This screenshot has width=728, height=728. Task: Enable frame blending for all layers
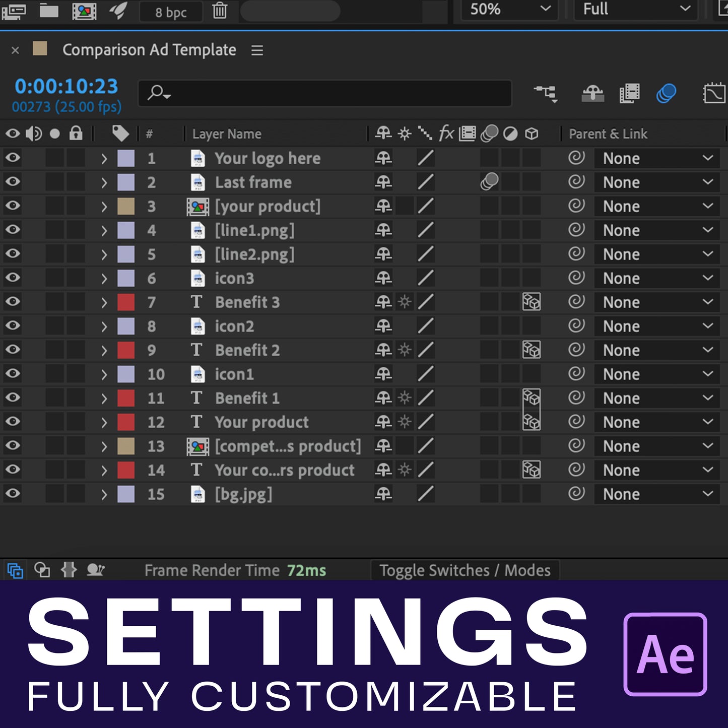tap(629, 93)
